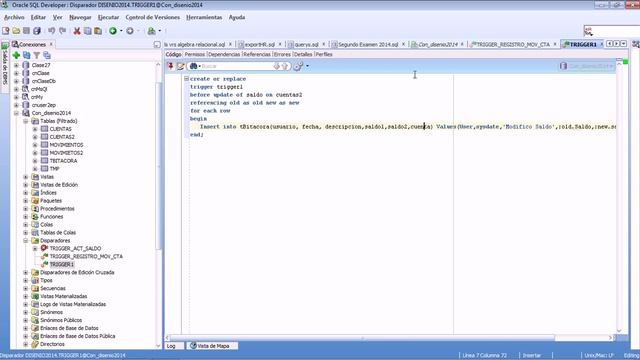The image size is (640, 360).
Task: Click the New file toolbar icon
Action: click(x=6, y=31)
